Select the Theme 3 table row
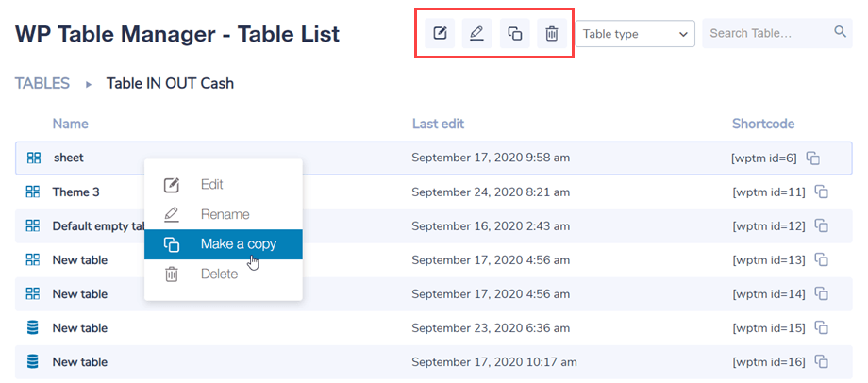This screenshot has height=383, width=868. pos(75,192)
